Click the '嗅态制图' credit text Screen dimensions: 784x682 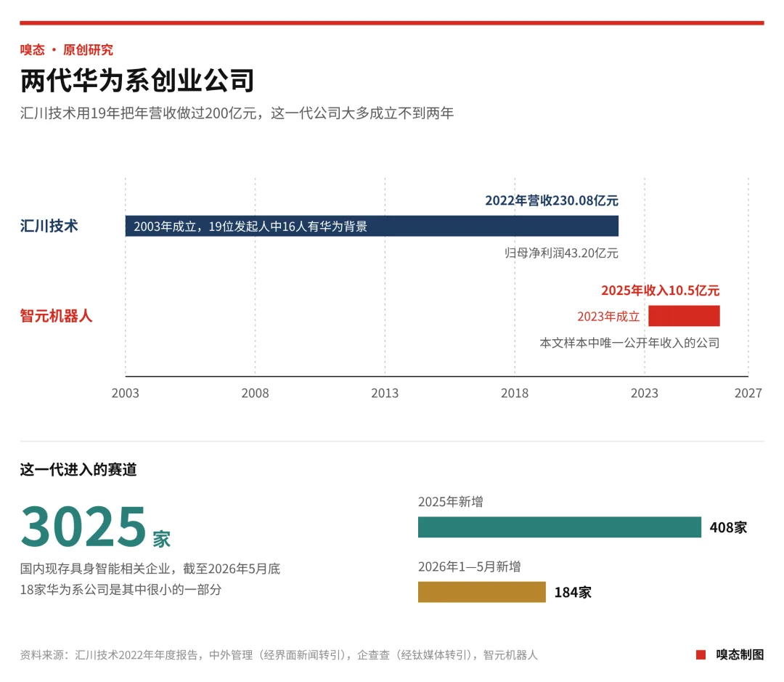pos(740,655)
